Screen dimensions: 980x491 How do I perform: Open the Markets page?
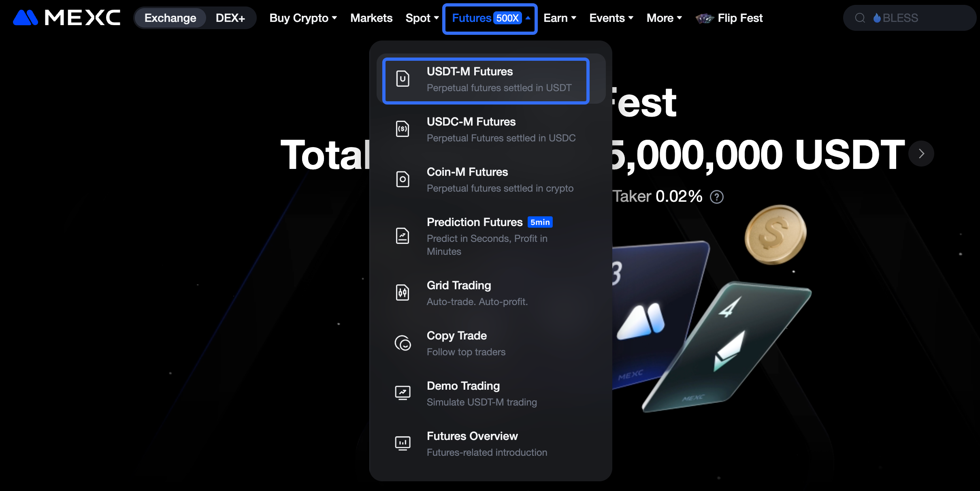tap(371, 18)
